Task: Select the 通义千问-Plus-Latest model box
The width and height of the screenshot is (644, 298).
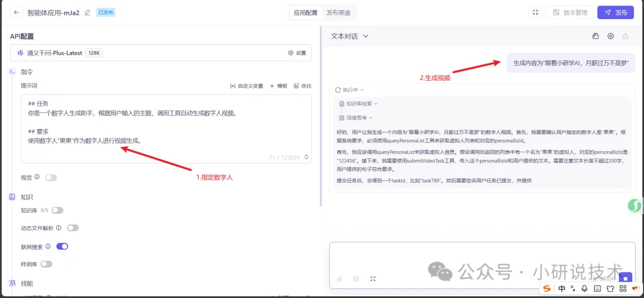Action: 160,53
